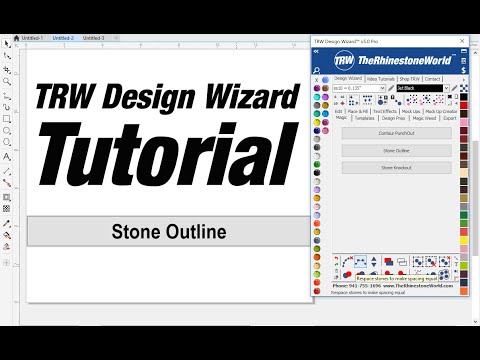Select the Transparency checkerboard tool

coord(7,209)
